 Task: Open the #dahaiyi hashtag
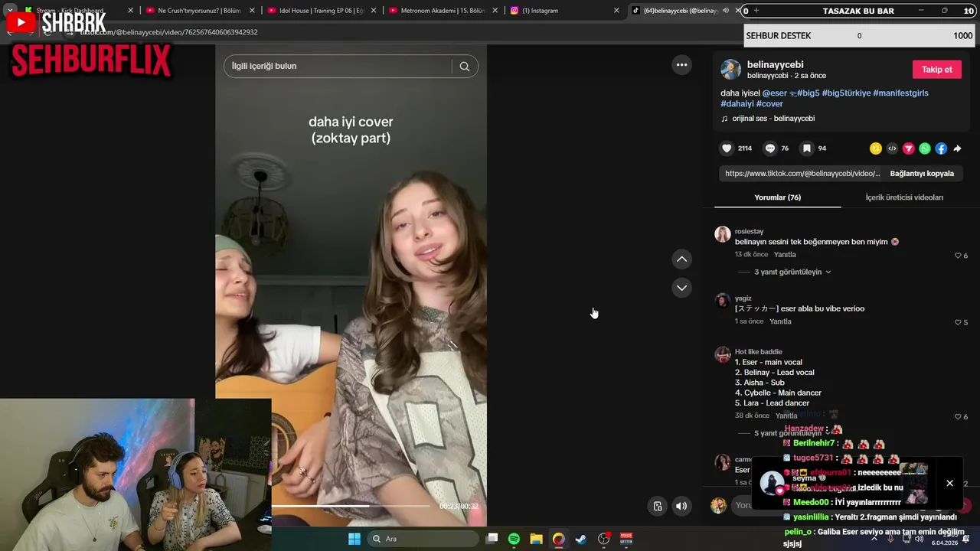(x=737, y=104)
